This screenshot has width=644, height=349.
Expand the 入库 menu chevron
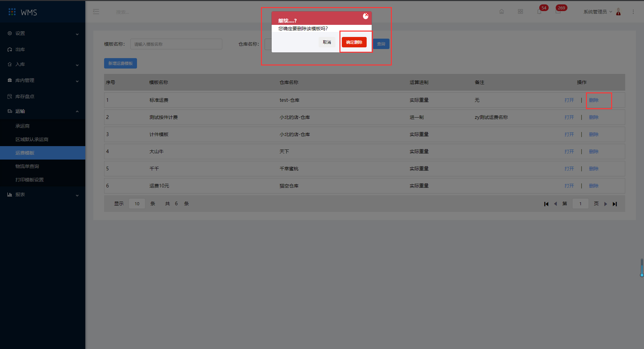tap(77, 65)
